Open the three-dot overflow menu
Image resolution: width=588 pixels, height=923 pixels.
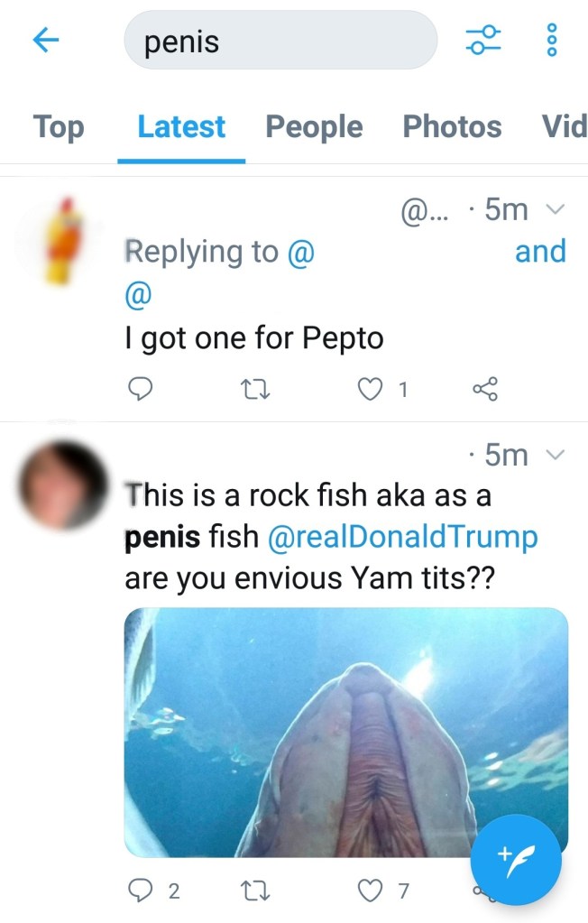coord(551,40)
